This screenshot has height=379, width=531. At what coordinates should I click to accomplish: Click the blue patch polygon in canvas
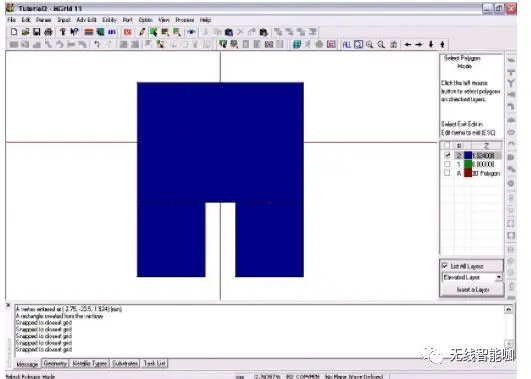(220, 142)
